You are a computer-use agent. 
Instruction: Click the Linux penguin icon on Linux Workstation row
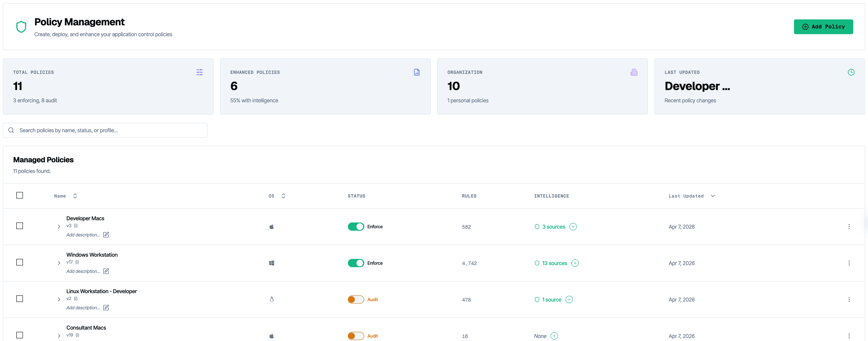[x=271, y=299]
